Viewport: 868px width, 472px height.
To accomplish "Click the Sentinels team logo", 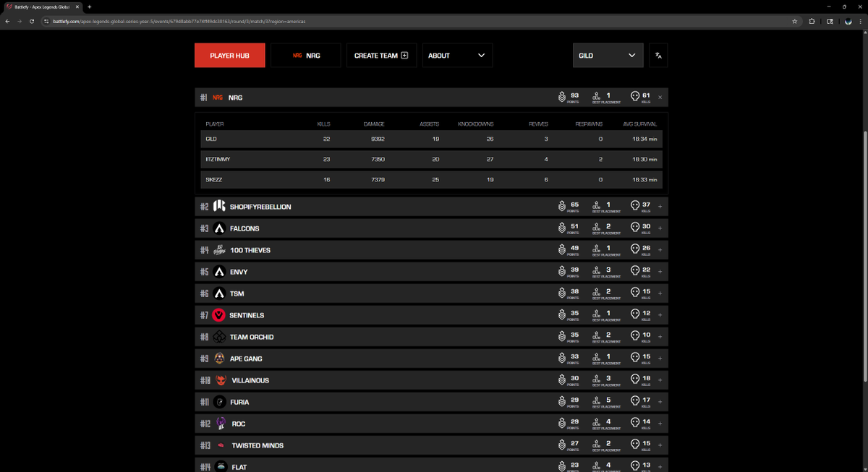I will pos(219,315).
